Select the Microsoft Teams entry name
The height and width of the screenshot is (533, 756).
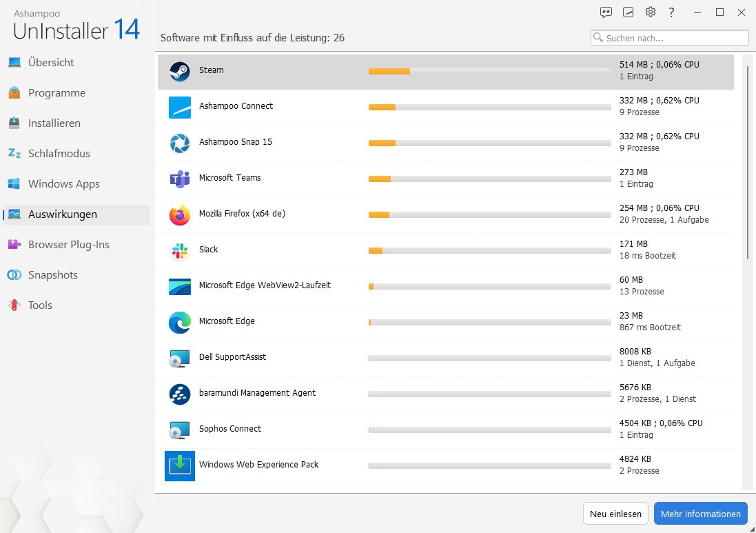[x=229, y=177]
